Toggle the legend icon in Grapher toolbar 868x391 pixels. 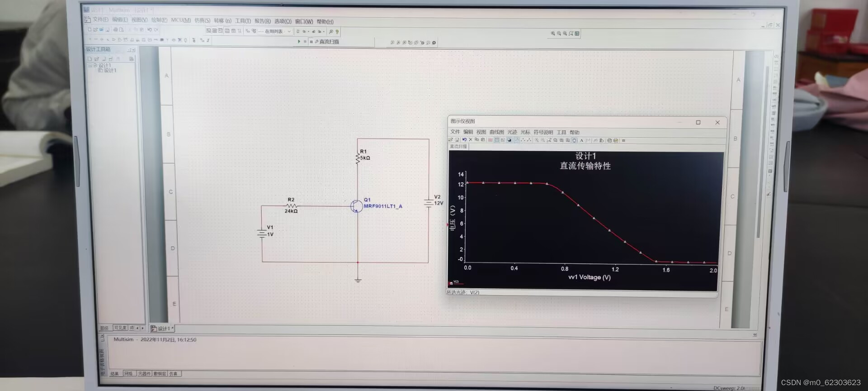pos(497,140)
